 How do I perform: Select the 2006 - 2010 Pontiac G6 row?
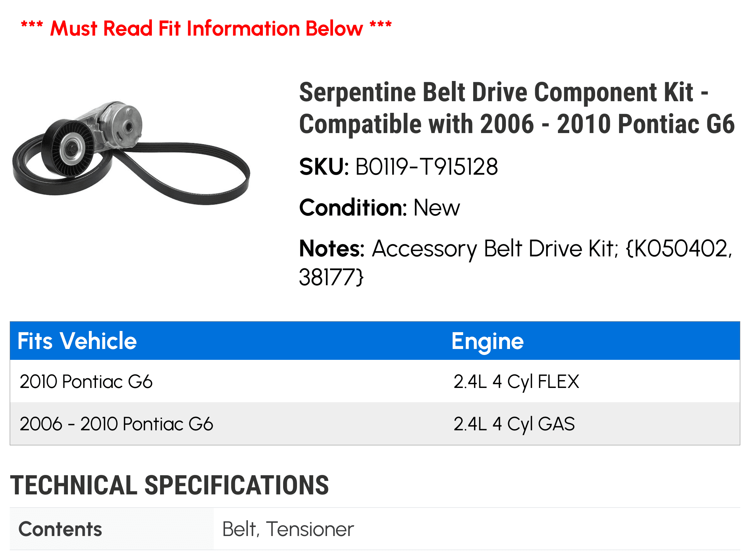tap(375, 424)
